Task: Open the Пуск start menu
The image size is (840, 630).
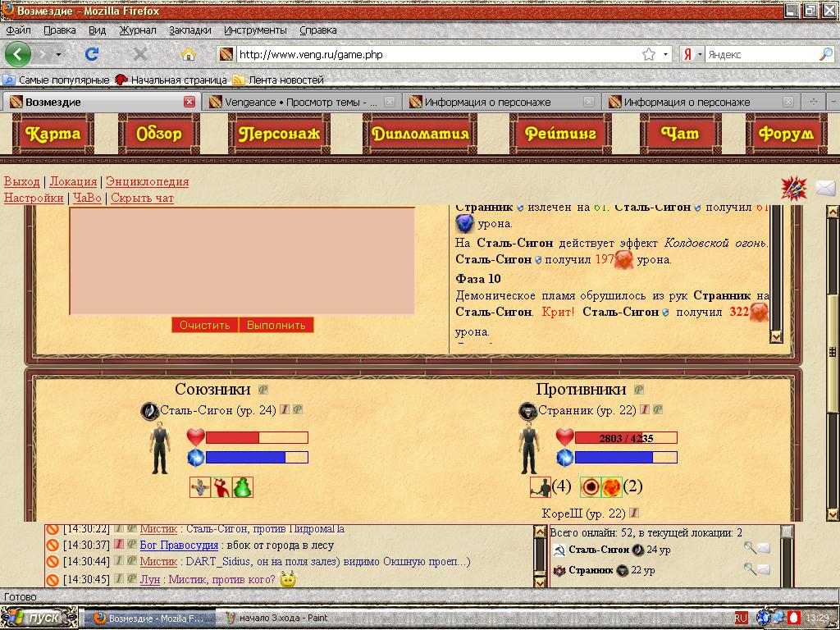Action: click(x=39, y=619)
